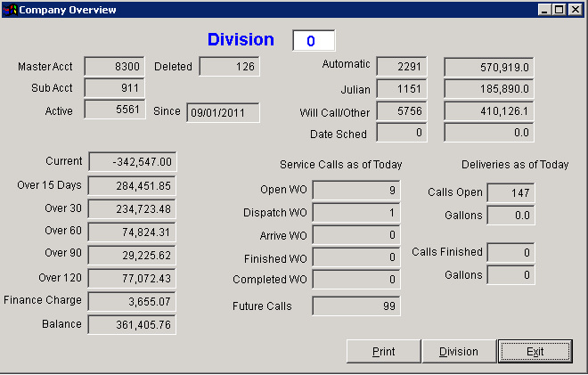Click the Over 15 Days label

pyautogui.click(x=50, y=185)
